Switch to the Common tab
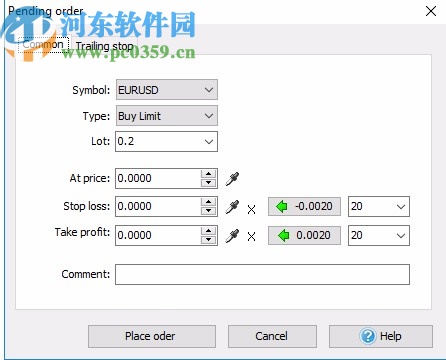Viewport: 446px width, 360px height. click(x=43, y=44)
